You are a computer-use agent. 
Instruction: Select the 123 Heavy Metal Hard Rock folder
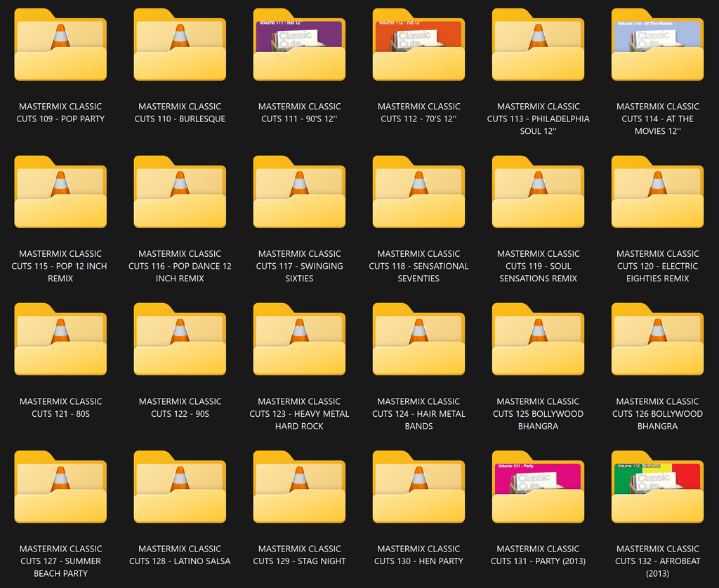pos(299,340)
